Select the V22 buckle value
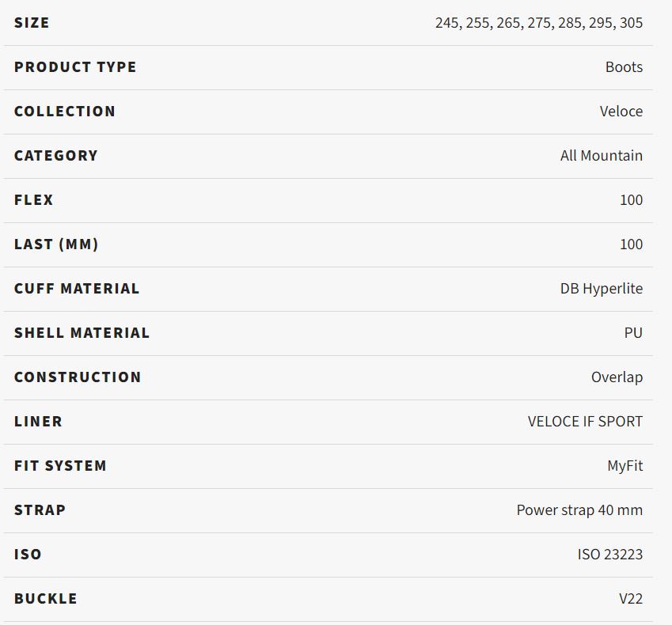 coord(631,598)
